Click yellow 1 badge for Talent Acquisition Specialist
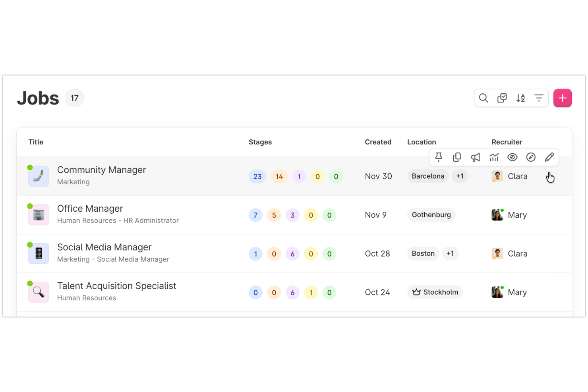Screen dimensions: 588x392 click(311, 293)
